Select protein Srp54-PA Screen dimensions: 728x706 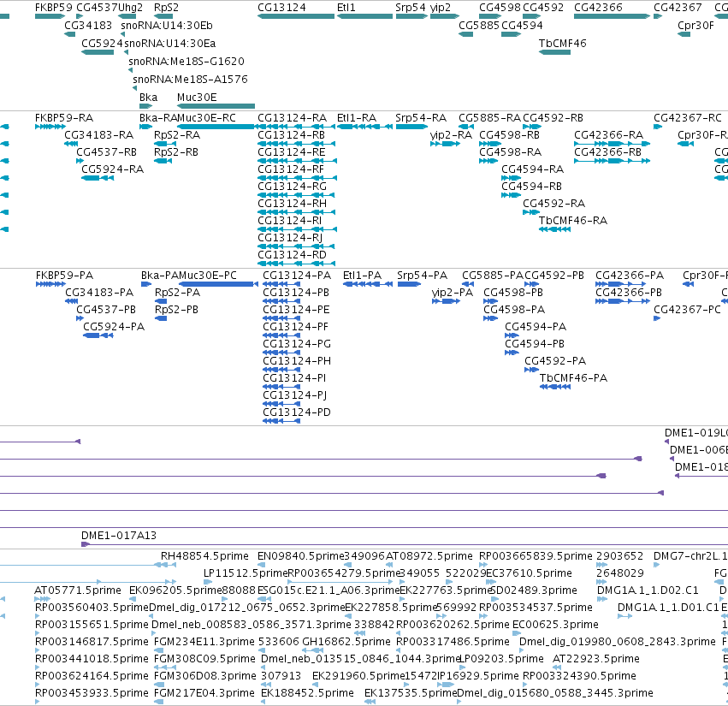(x=422, y=276)
